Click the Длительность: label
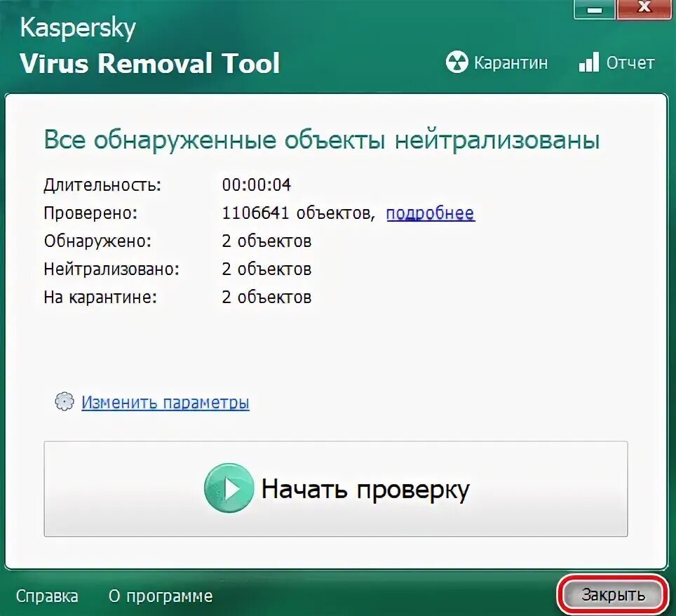The width and height of the screenshot is (676, 616). point(102,185)
